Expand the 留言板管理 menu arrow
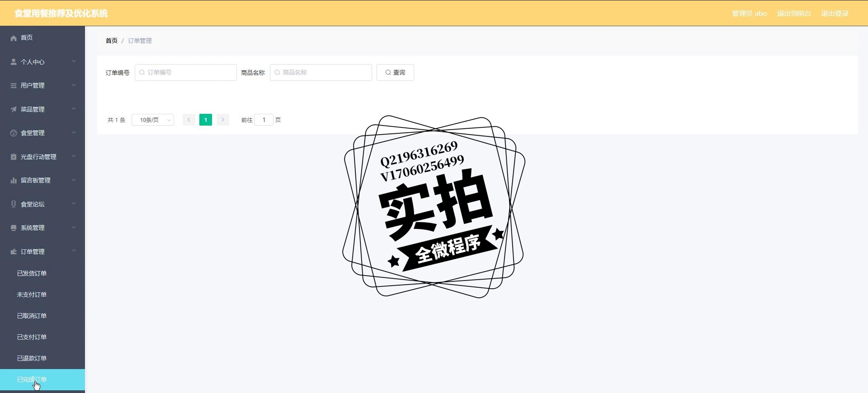The image size is (868, 393). [x=74, y=180]
